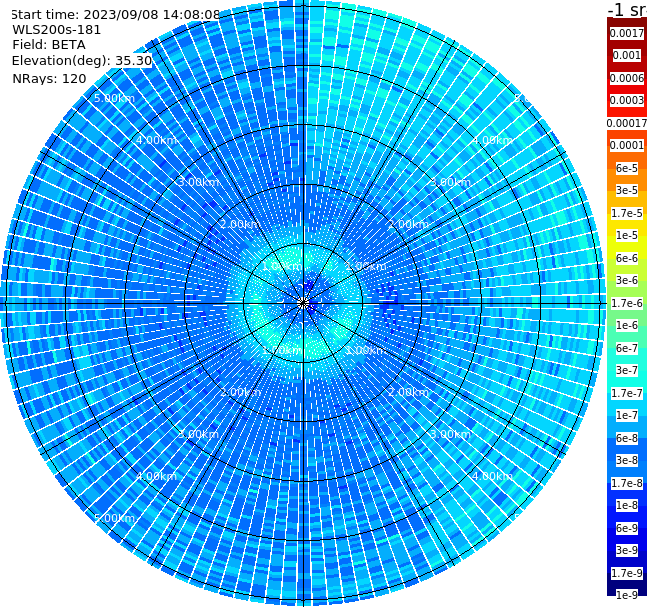Click the 1.7e-7 colorbar label
This screenshot has width=647, height=607.
(627, 393)
